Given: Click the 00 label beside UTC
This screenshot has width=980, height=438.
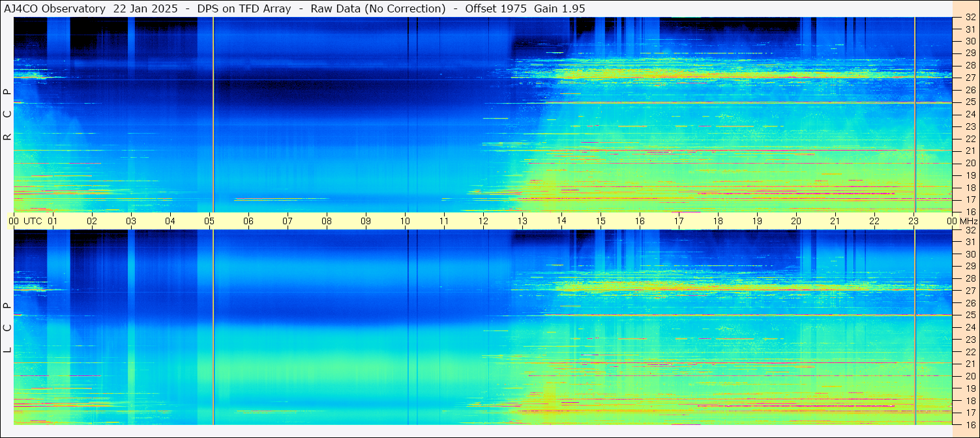Looking at the screenshot, I should pos(14,221).
